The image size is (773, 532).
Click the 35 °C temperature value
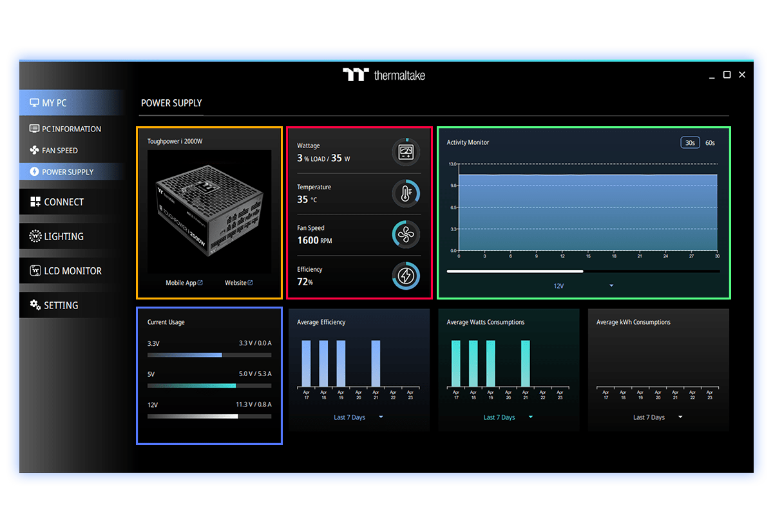(x=307, y=200)
